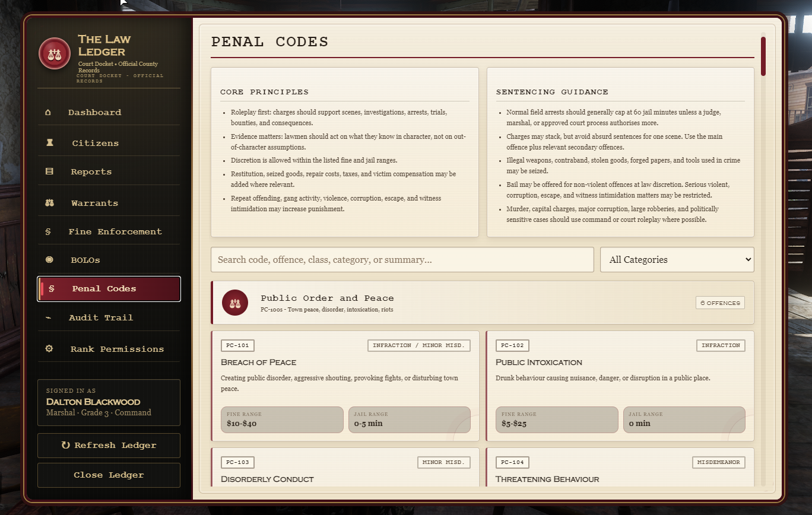Viewport: 812px width, 515px height.
Task: Click the PC-101 code tag
Action: click(x=237, y=345)
